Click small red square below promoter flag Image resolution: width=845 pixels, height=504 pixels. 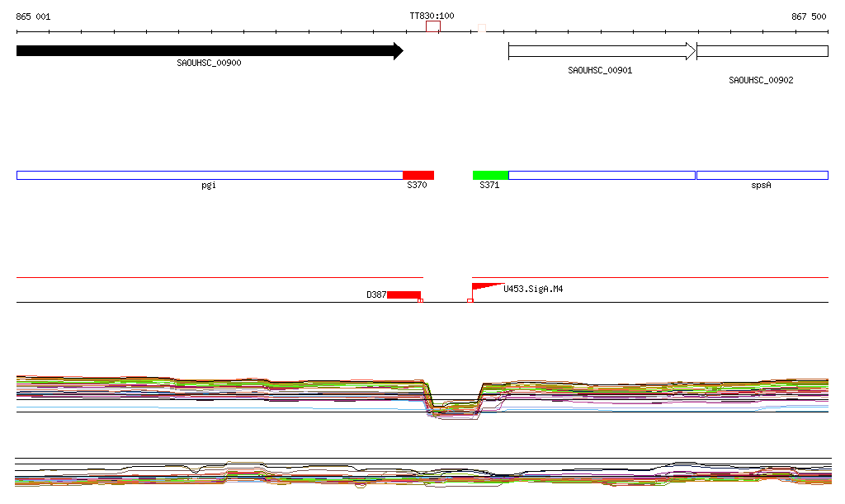click(470, 301)
